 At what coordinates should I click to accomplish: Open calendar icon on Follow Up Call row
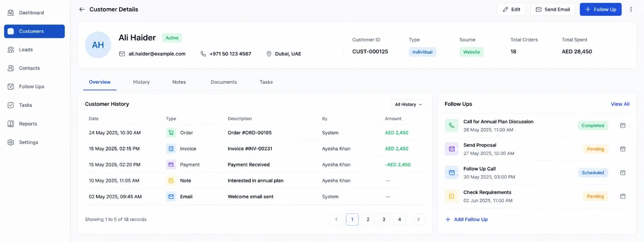point(623,173)
